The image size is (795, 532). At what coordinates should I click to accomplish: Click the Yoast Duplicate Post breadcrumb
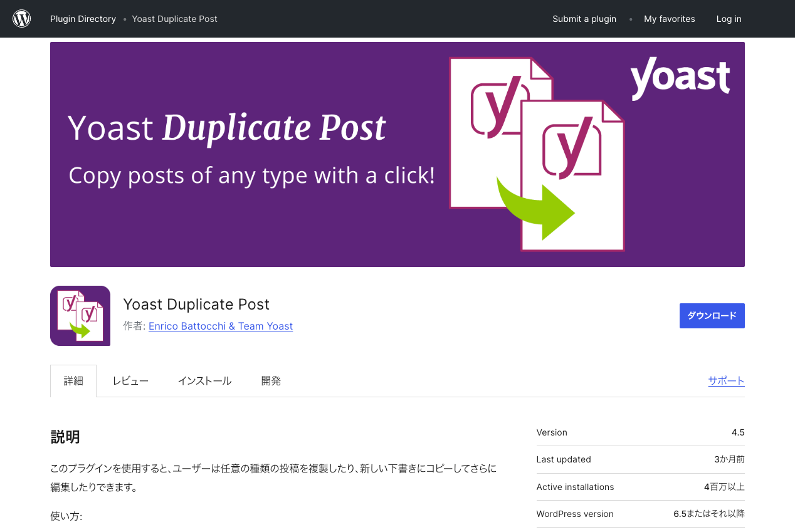pos(175,19)
